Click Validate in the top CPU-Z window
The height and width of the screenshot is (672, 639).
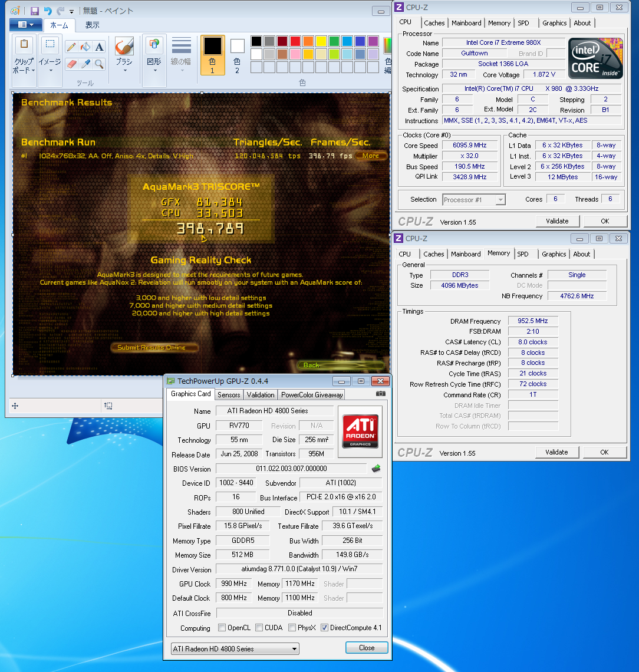pos(558,221)
